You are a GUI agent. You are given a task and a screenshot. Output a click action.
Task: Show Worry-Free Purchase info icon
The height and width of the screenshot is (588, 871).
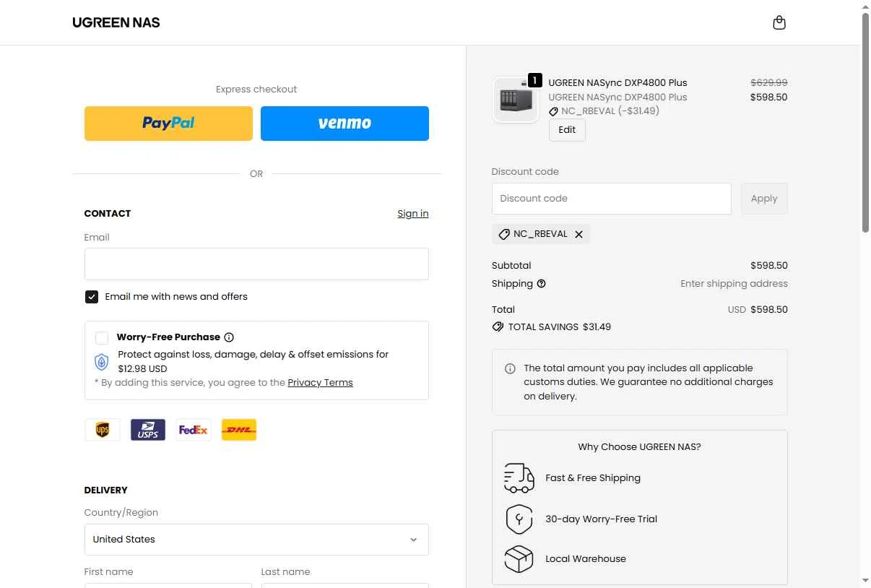(x=229, y=337)
